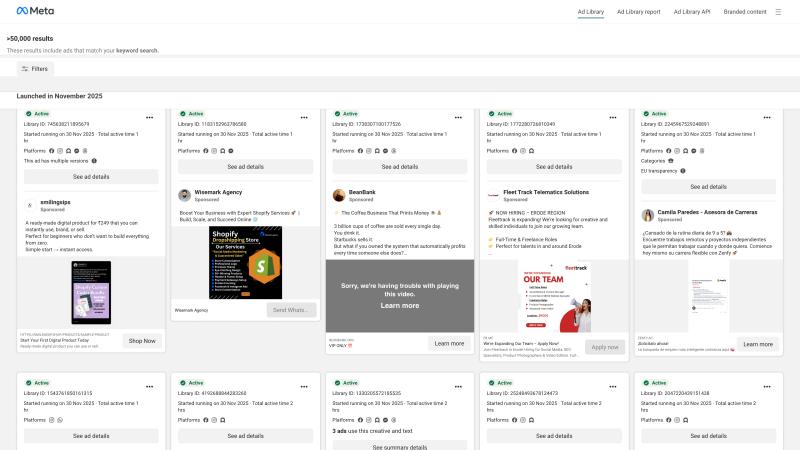Viewport: 800px width, 450px height.
Task: Select '3 ads use this creative and text' line
Action: pyautogui.click(x=372, y=431)
